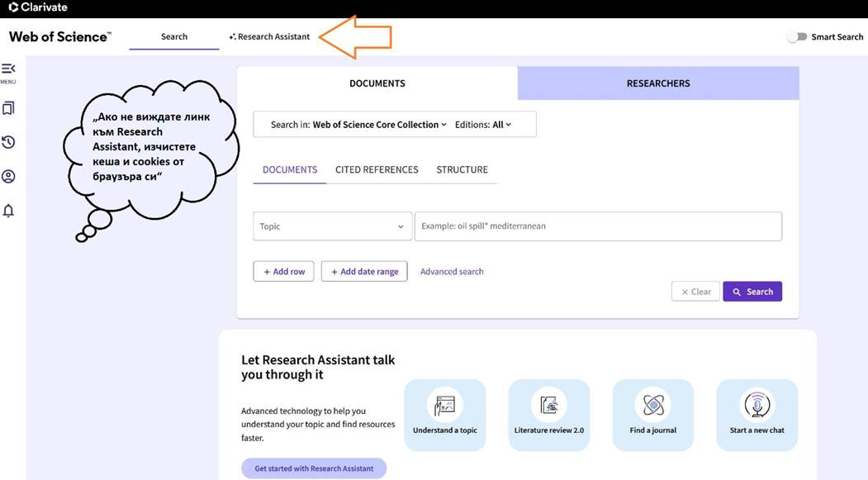This screenshot has width=868, height=480.
Task: Click the Add date range button
Action: (x=364, y=272)
